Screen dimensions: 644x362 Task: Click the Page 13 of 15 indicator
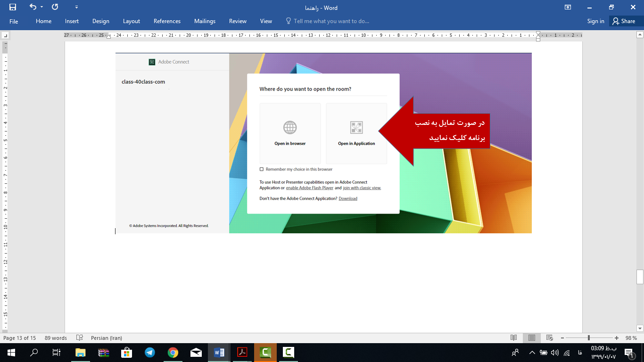pyautogui.click(x=19, y=338)
